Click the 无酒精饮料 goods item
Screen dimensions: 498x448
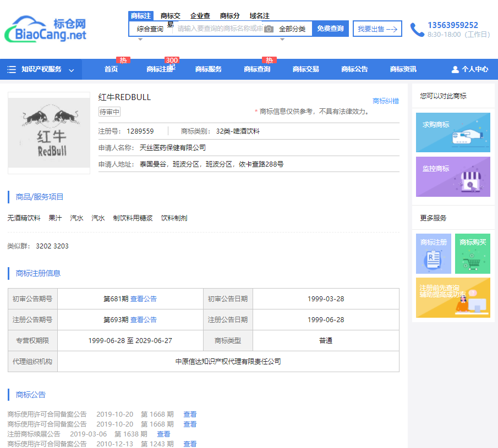click(x=24, y=218)
